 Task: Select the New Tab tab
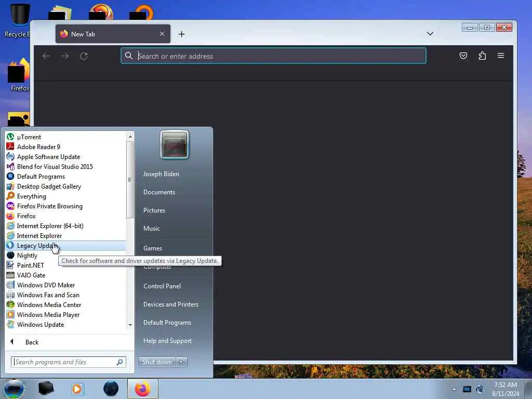coord(113,34)
